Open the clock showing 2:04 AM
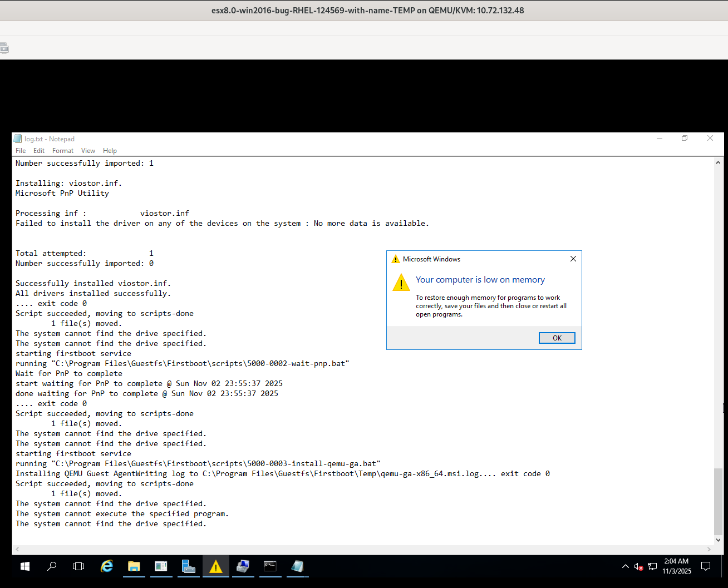728x588 pixels. [x=676, y=566]
